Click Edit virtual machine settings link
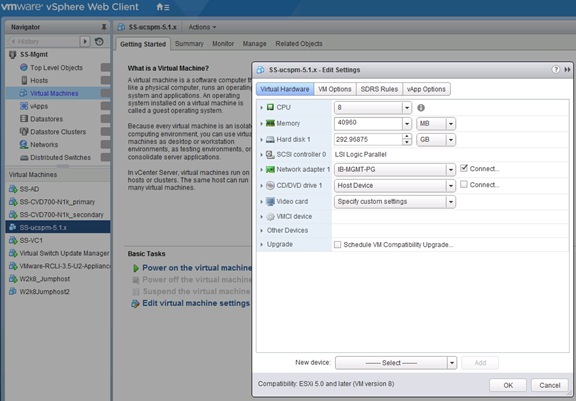Screen dimensions: 576x401 pos(196,303)
